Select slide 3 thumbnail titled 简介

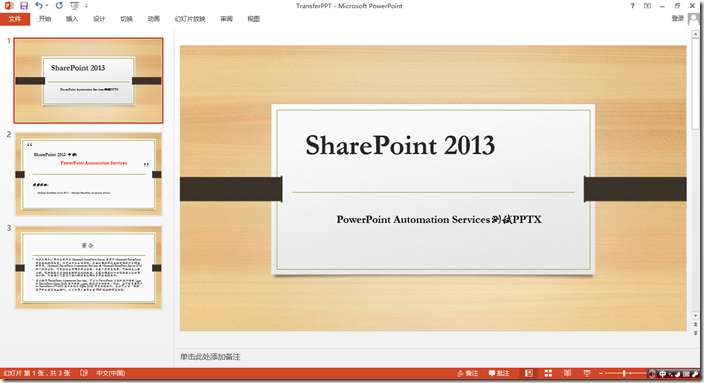[88, 268]
